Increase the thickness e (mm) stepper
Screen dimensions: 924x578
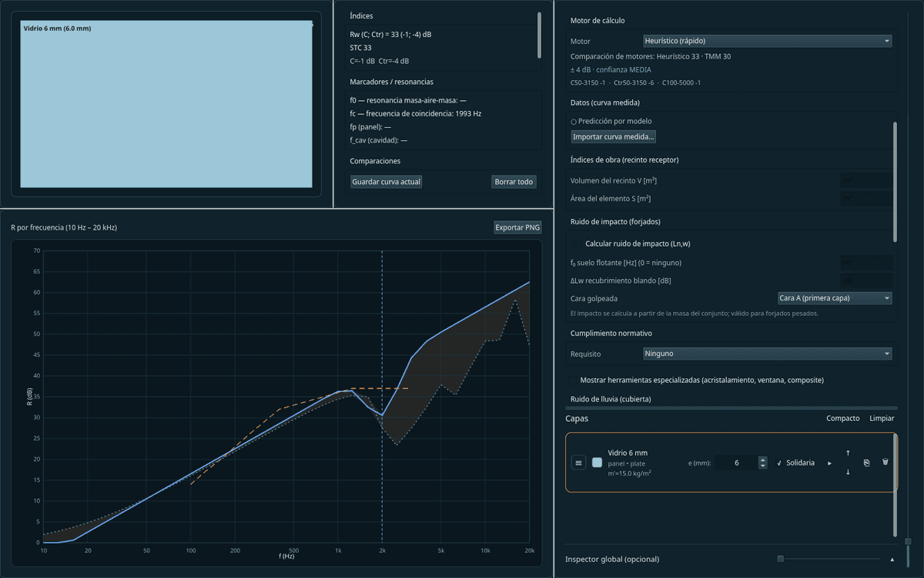(x=762, y=460)
